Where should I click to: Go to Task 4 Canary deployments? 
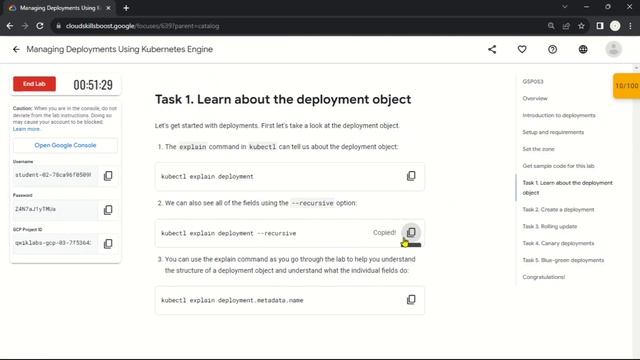click(558, 243)
